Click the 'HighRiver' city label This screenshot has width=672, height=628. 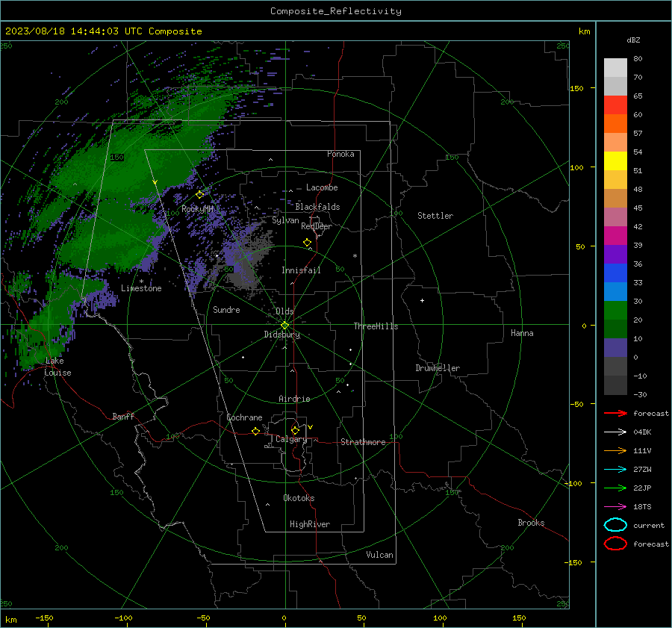pos(310,524)
